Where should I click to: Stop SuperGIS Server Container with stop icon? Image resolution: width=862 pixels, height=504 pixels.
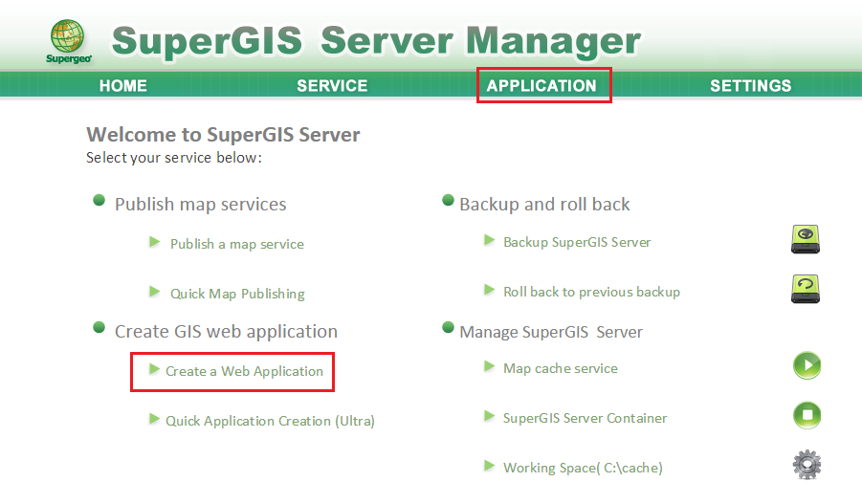pos(807,415)
